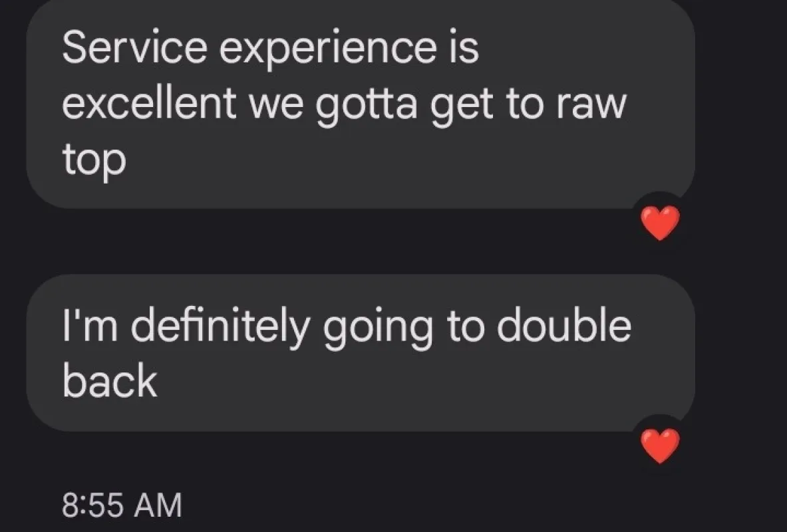Select the 'Service experience is excellent' message bubble
This screenshot has width=787, height=532.
tap(361, 104)
